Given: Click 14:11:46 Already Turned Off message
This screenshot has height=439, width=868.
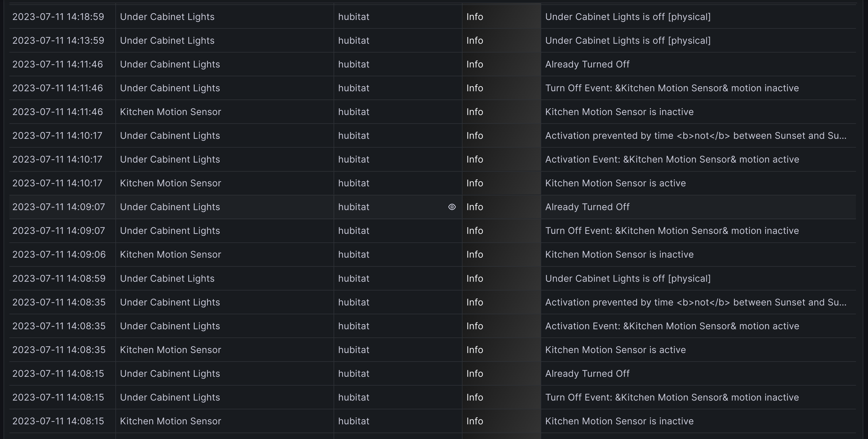Looking at the screenshot, I should [587, 64].
